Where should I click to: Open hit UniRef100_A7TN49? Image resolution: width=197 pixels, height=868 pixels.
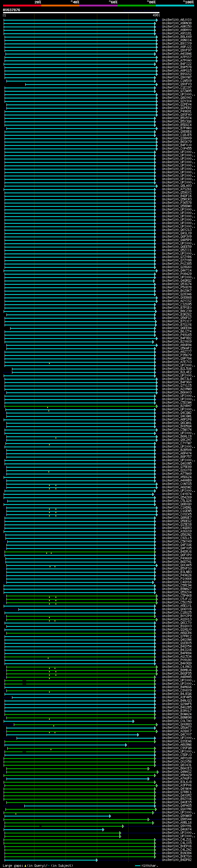(x=177, y=474)
